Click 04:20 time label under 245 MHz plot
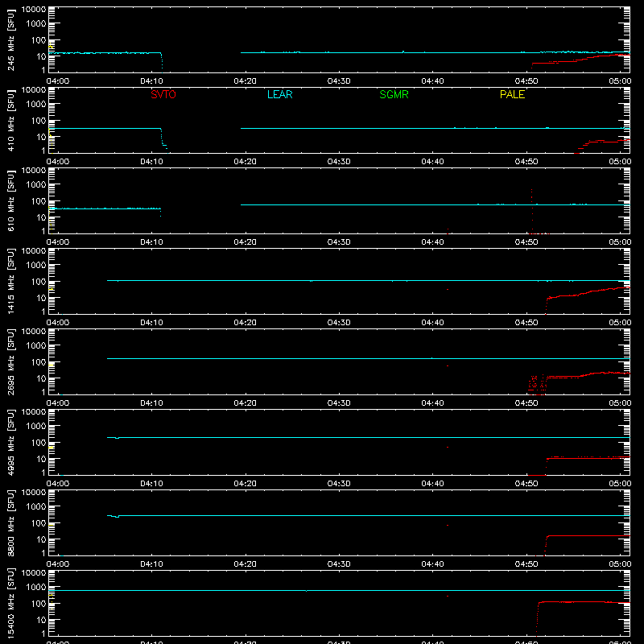This screenshot has height=644, width=644. [x=246, y=81]
